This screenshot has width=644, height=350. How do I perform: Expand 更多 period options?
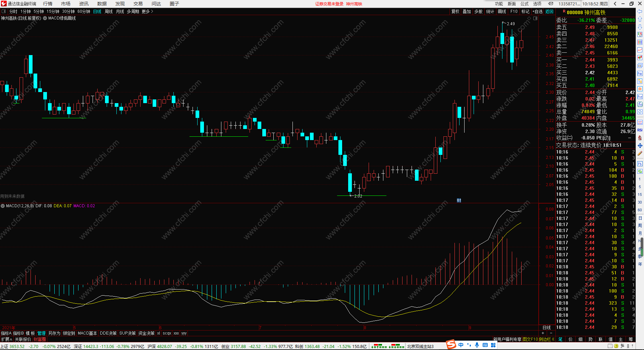point(147,11)
